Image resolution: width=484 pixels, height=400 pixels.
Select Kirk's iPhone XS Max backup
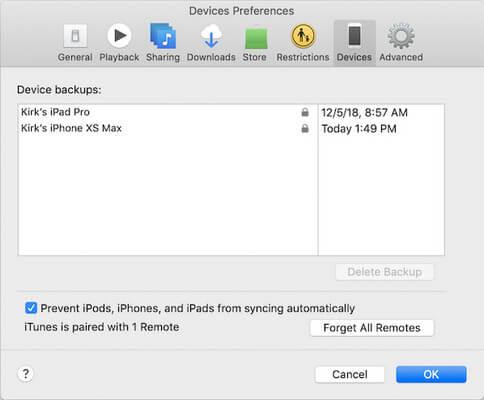(71, 128)
